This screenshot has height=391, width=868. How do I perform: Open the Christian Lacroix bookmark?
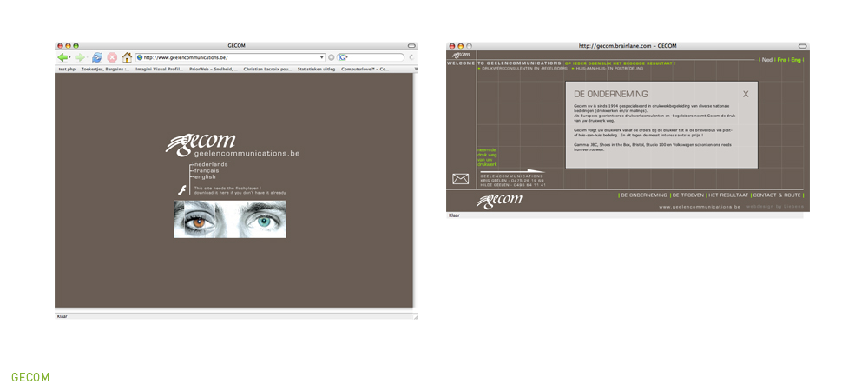[267, 70]
